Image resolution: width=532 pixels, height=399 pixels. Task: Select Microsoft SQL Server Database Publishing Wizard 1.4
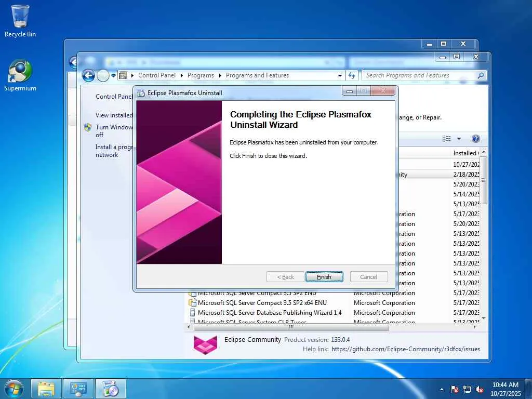click(x=270, y=312)
